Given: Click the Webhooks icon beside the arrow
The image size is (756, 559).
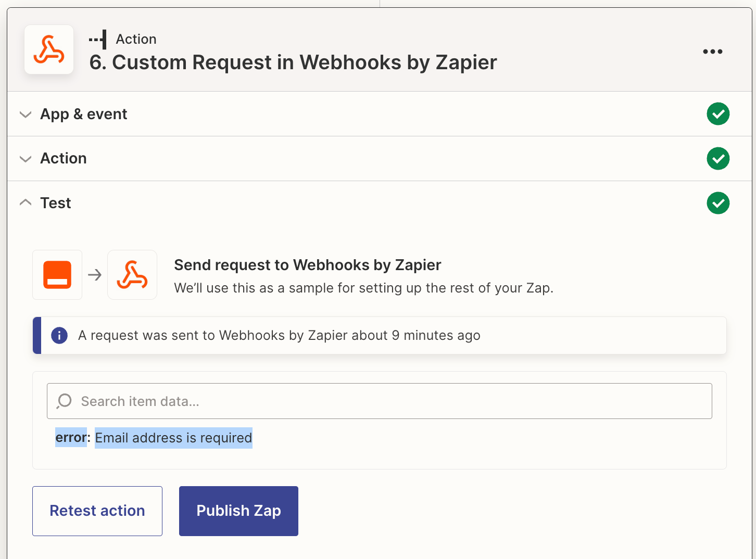Looking at the screenshot, I should pyautogui.click(x=132, y=275).
